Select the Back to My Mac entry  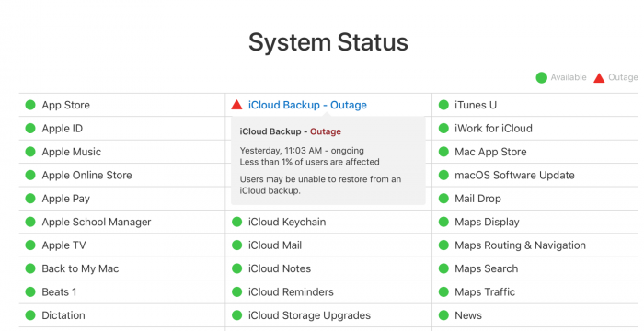point(80,268)
